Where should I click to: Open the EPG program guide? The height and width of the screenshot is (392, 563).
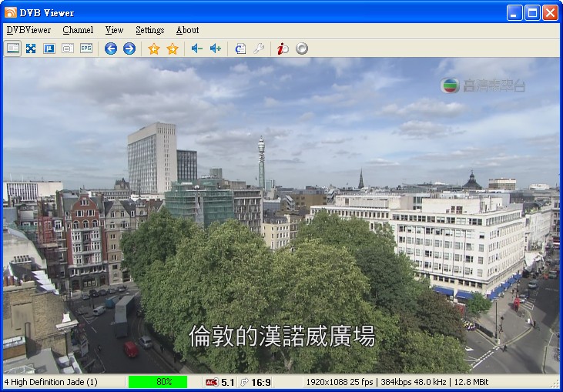(86, 49)
